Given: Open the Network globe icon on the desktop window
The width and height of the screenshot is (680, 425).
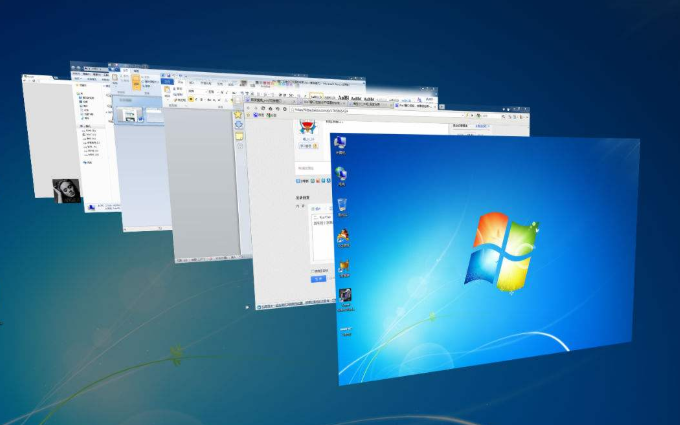Looking at the screenshot, I should click(x=341, y=173).
